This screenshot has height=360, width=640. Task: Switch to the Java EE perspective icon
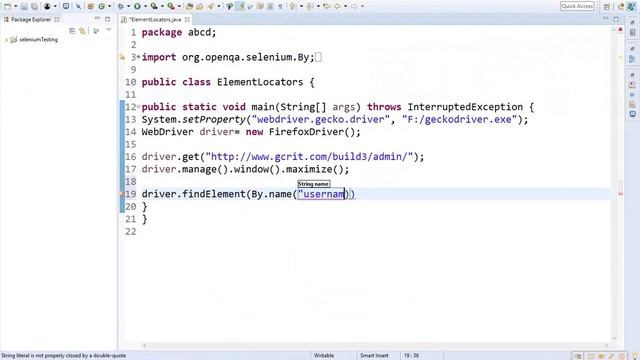(621, 6)
